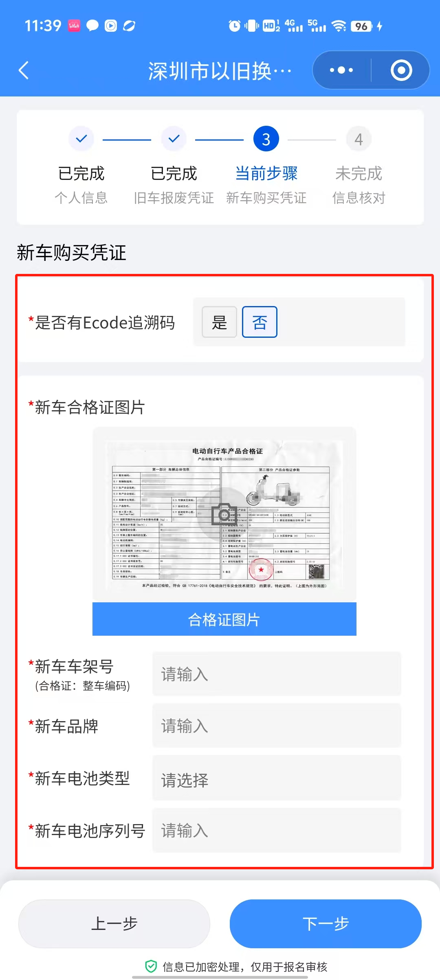This screenshot has height=980, width=440.
Task: Tap the 合格证图片 upload button
Action: 224,619
